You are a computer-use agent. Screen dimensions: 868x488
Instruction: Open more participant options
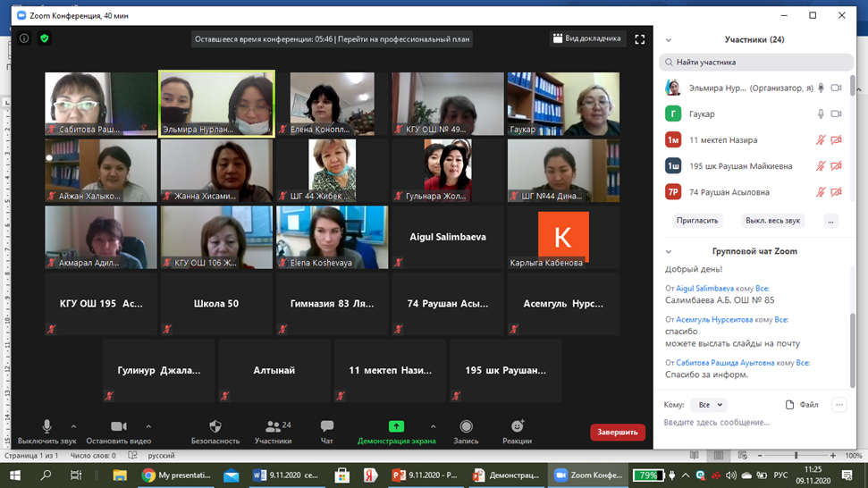click(x=830, y=220)
